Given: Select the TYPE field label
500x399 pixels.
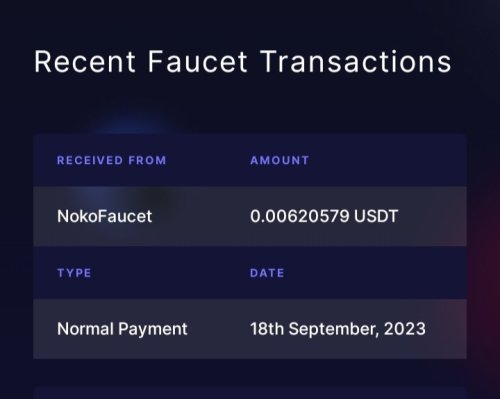Looking at the screenshot, I should pyautogui.click(x=74, y=273).
